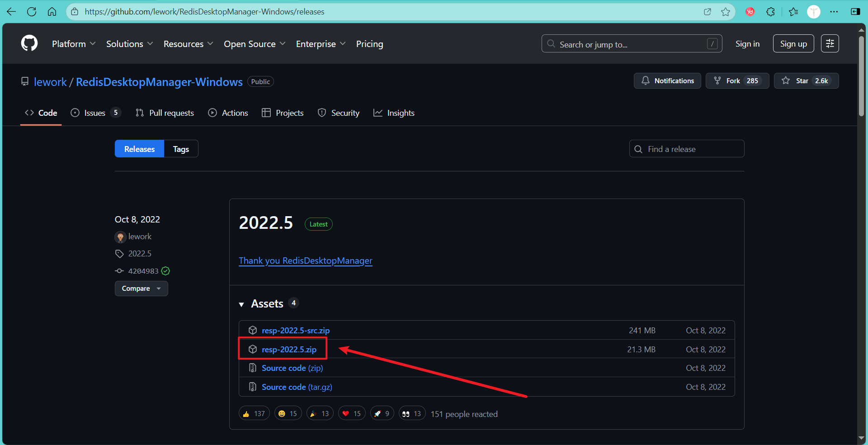This screenshot has height=445, width=868.
Task: Open the browser extensions puzzle icon
Action: (x=771, y=12)
